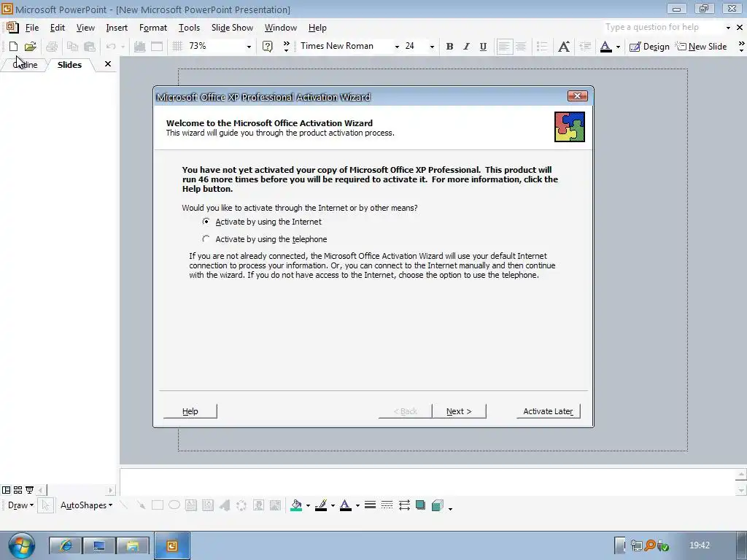
Task: Click the system tray clock 19:42
Action: (x=700, y=545)
